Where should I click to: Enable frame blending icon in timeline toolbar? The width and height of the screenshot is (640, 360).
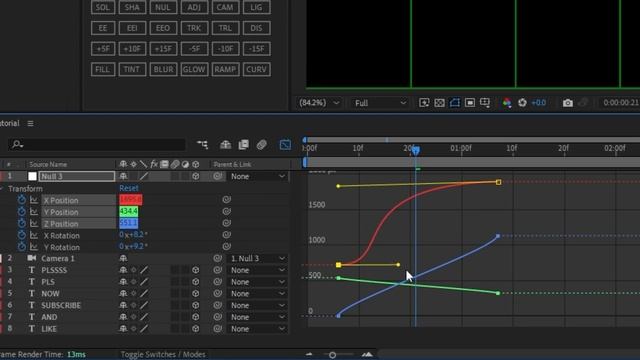[244, 144]
